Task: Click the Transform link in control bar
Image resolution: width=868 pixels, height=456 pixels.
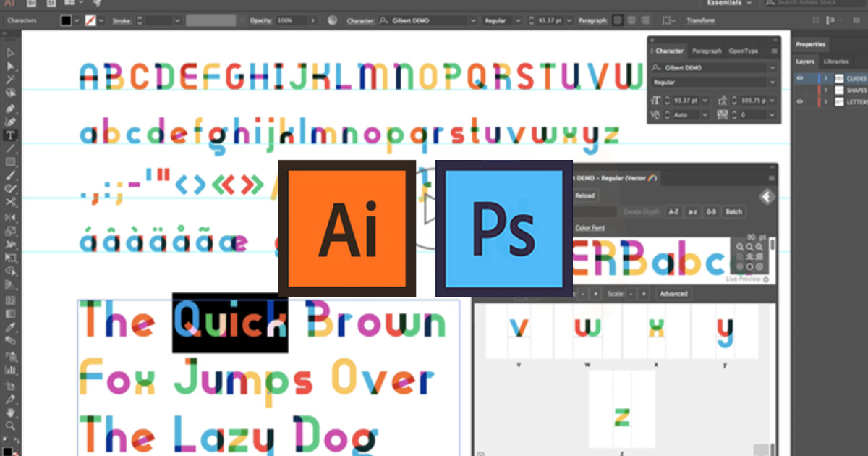Action: coord(701,21)
